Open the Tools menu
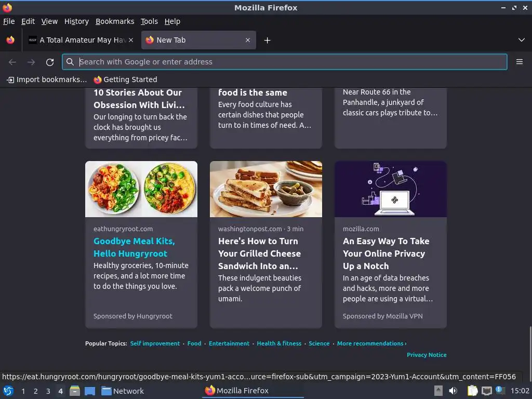The image size is (532, 399). (x=149, y=21)
